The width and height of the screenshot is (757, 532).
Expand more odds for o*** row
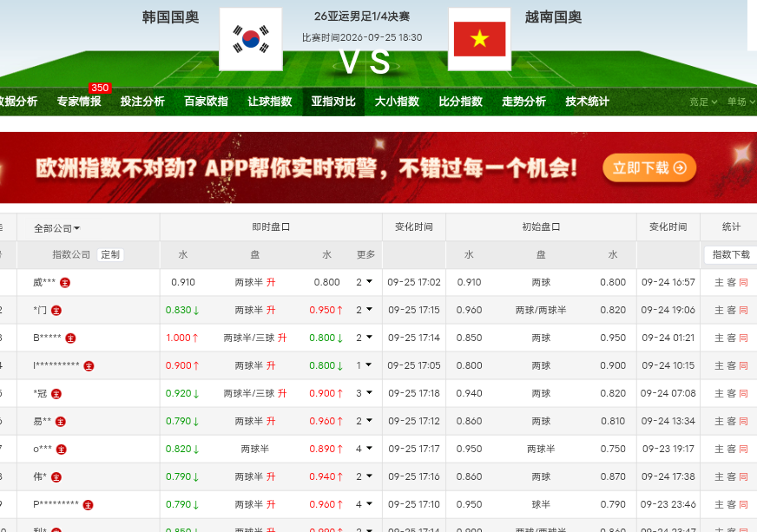[x=365, y=449]
